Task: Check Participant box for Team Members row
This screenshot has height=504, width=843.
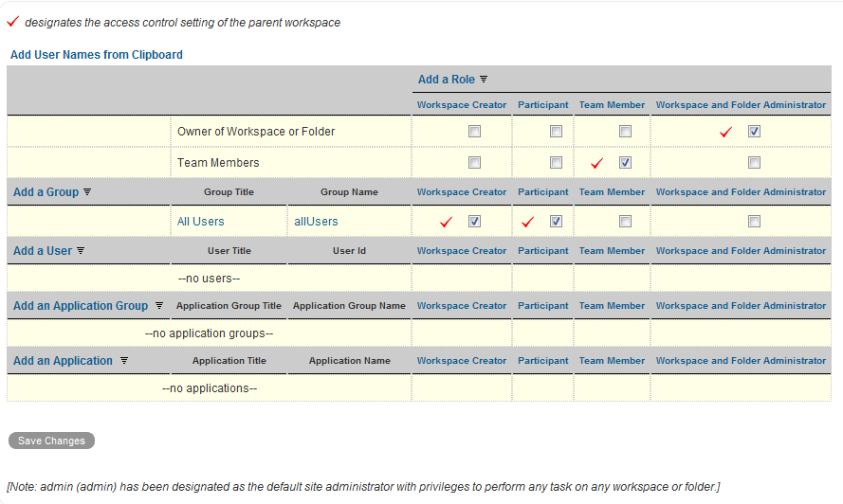Action: tap(556, 163)
